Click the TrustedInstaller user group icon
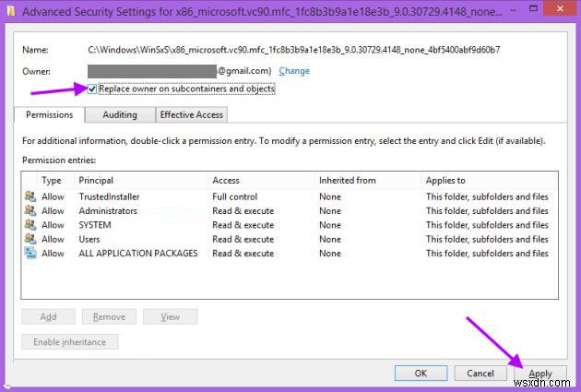 tap(30, 196)
